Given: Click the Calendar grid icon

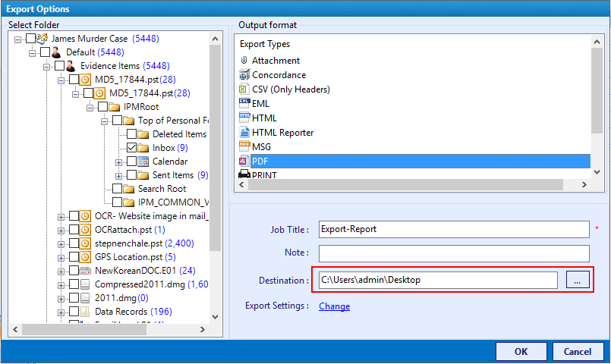Looking at the screenshot, I should (x=143, y=162).
